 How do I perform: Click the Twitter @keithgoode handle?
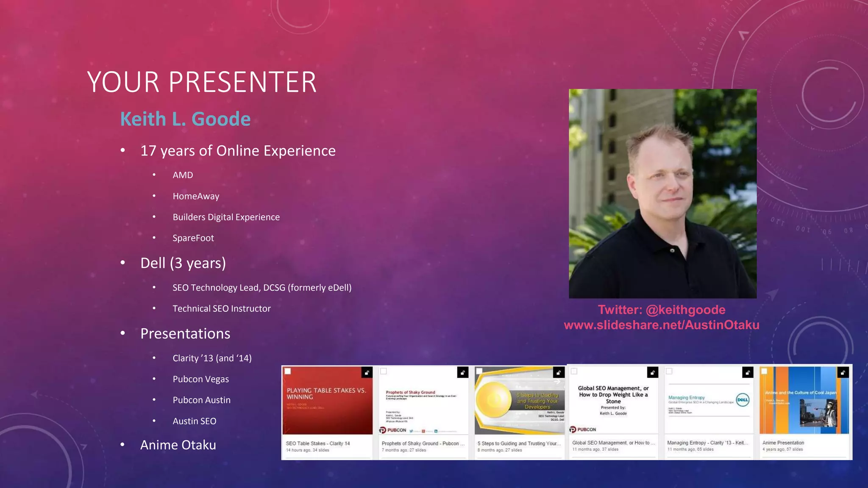(x=685, y=310)
